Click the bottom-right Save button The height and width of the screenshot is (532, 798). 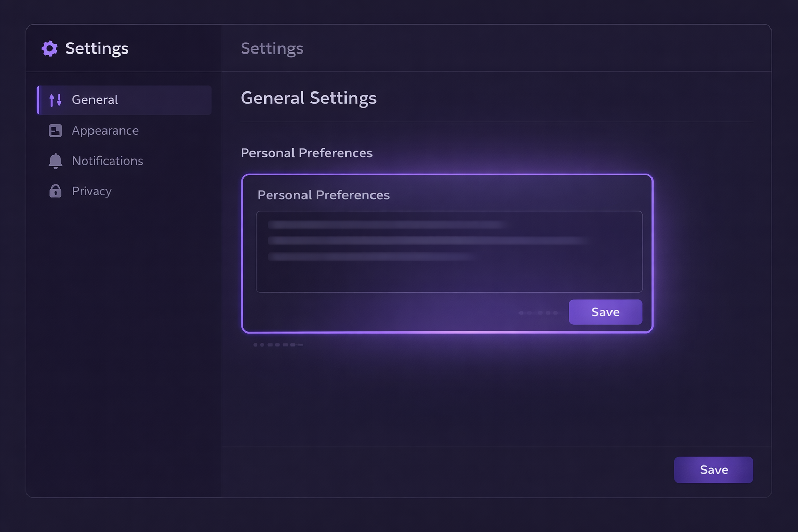tap(713, 469)
